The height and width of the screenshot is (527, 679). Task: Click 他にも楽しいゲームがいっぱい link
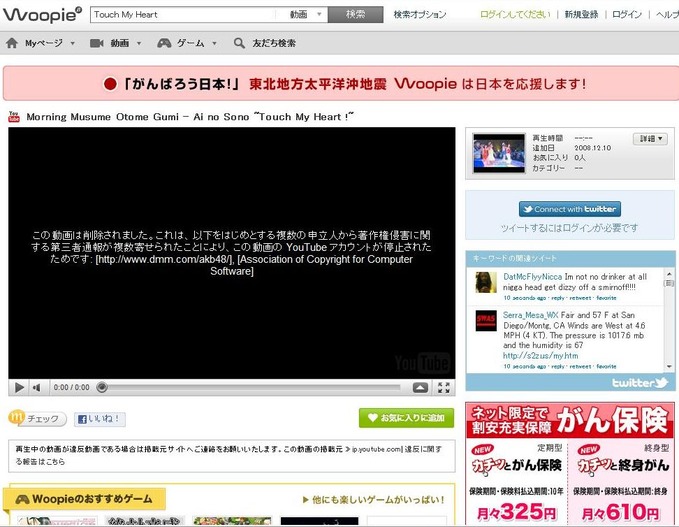click(374, 500)
